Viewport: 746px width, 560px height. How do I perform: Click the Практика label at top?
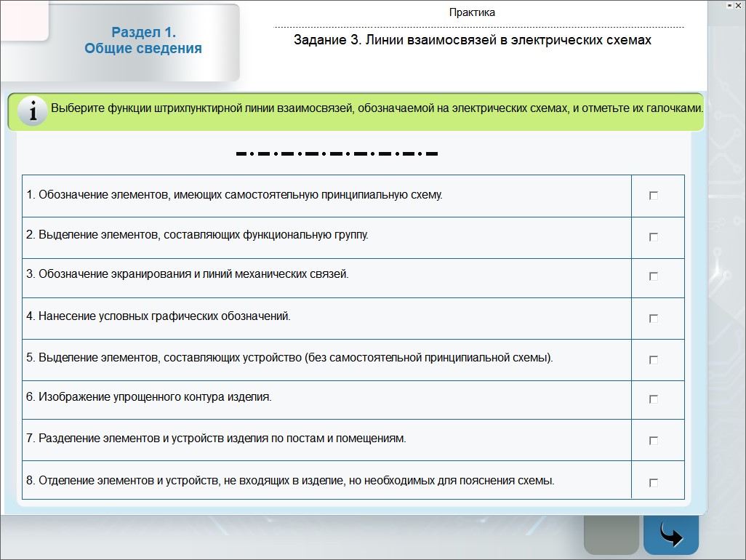tap(472, 12)
